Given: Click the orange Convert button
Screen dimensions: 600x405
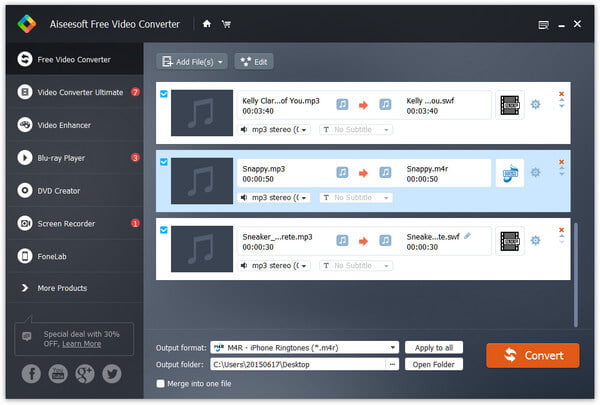Looking at the screenshot, I should point(533,355).
